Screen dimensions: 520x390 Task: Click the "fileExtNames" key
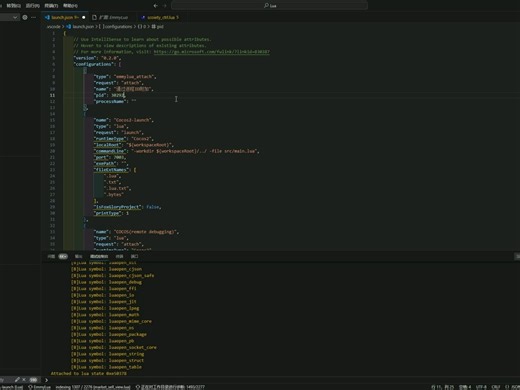click(x=111, y=170)
